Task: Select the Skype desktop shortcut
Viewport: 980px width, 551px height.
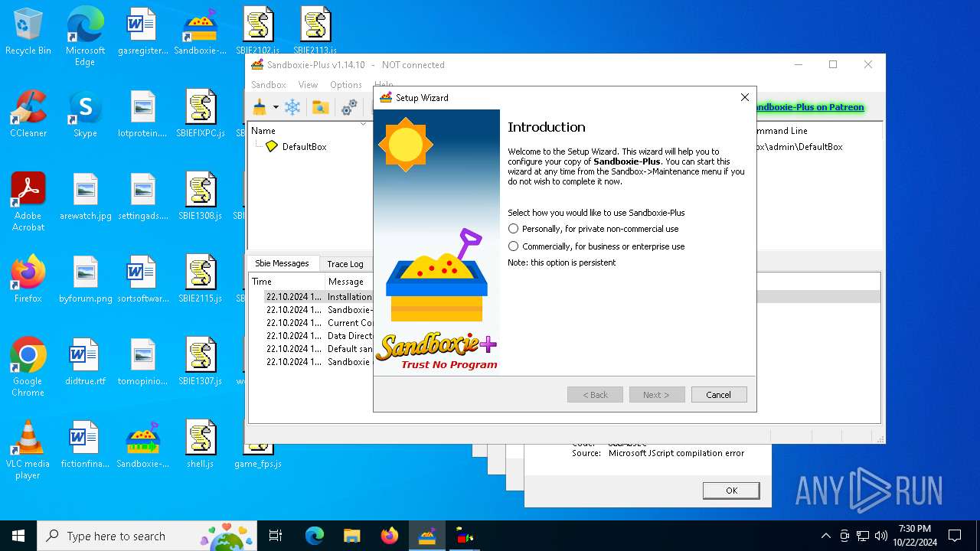Action: [x=85, y=113]
